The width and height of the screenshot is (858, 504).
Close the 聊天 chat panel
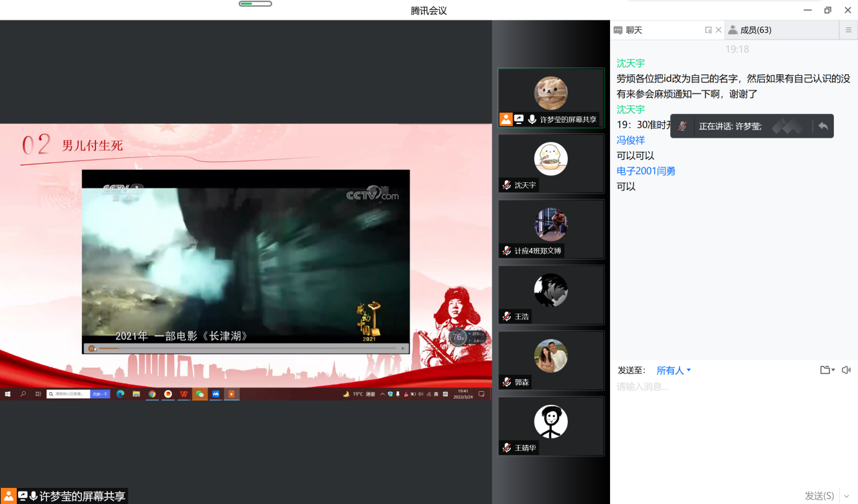tap(719, 30)
